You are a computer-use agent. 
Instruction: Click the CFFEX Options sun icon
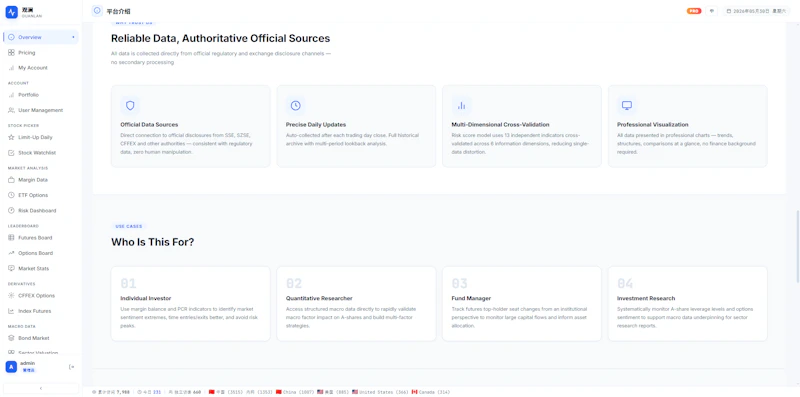[11, 295]
